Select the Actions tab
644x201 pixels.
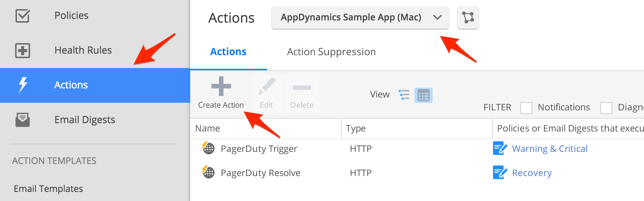228,52
